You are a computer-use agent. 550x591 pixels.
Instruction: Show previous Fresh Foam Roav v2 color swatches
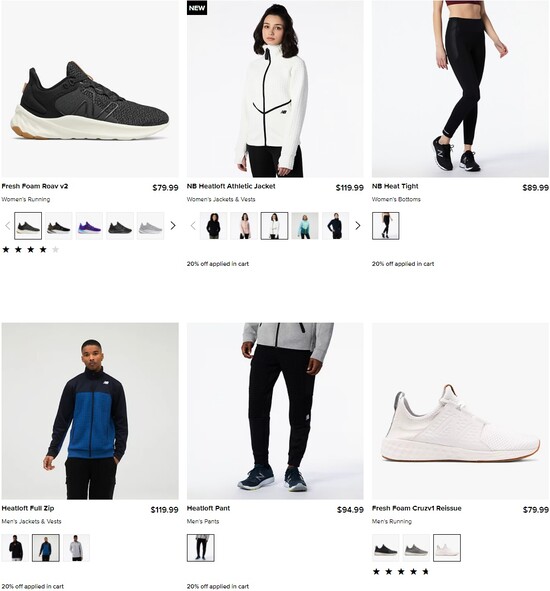[x=8, y=226]
